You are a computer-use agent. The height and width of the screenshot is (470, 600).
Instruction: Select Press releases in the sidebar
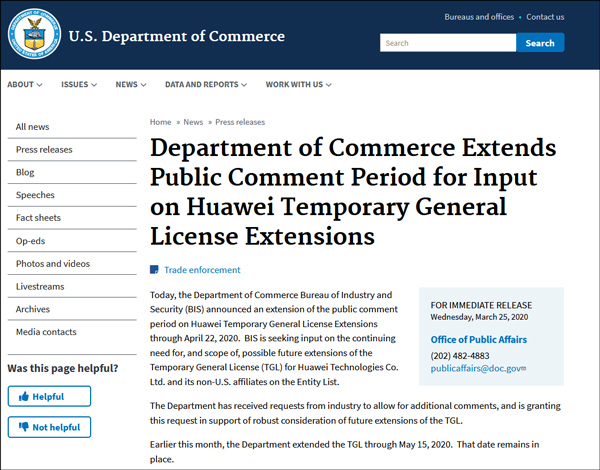44,150
